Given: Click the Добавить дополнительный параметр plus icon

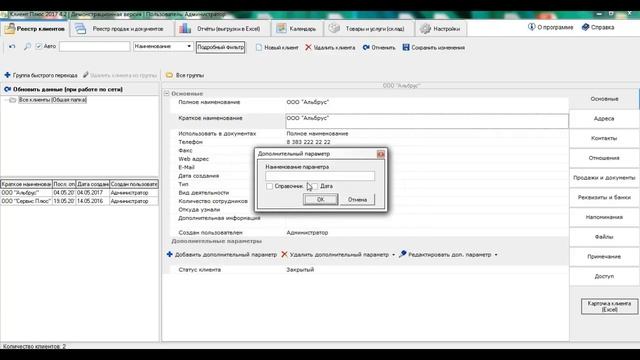Looking at the screenshot, I should tap(169, 254).
